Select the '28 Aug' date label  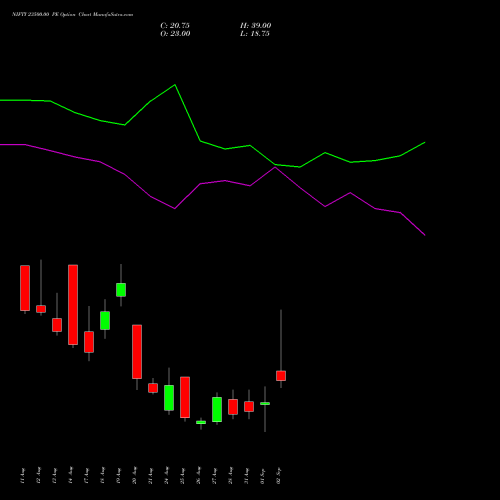click(x=230, y=475)
